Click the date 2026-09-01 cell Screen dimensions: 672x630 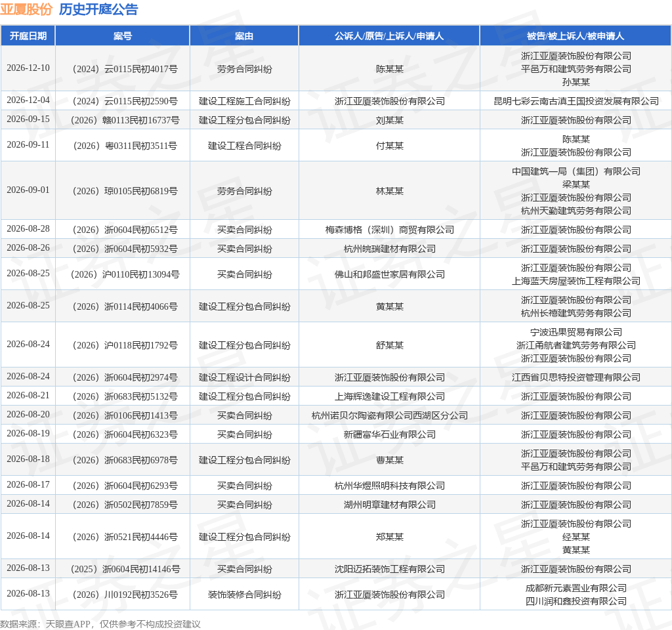[x=28, y=190]
